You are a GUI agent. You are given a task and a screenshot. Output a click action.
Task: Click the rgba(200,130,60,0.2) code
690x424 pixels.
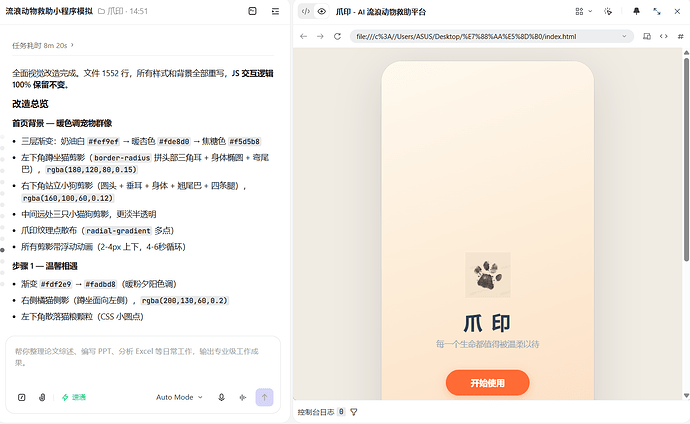click(x=184, y=300)
